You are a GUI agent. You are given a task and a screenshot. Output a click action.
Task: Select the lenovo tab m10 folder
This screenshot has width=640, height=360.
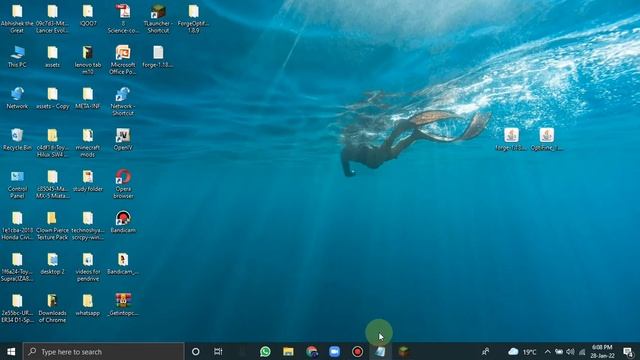[88, 60]
